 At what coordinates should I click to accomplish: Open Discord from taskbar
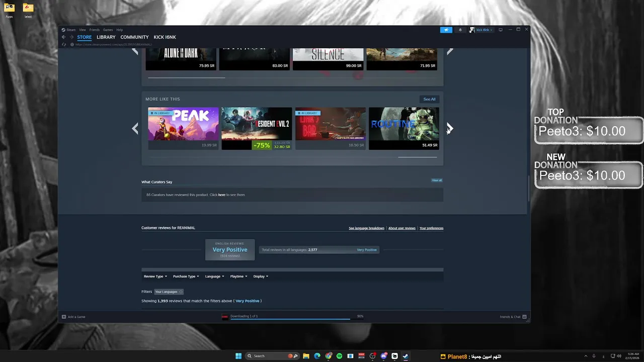383,356
